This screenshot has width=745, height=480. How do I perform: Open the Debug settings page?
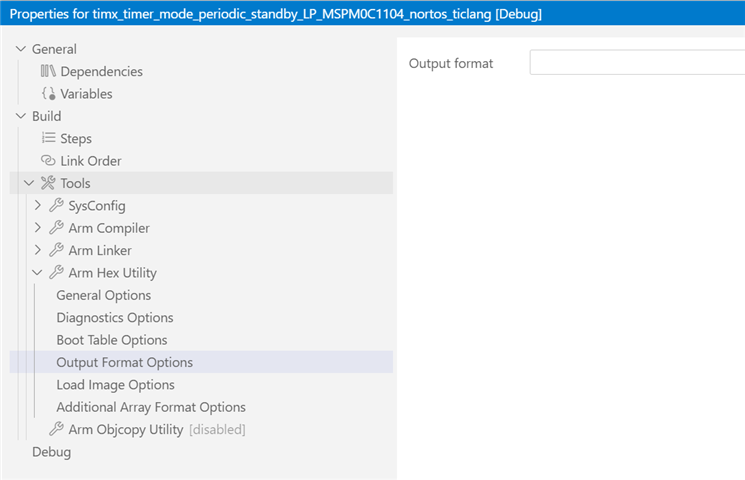click(51, 452)
